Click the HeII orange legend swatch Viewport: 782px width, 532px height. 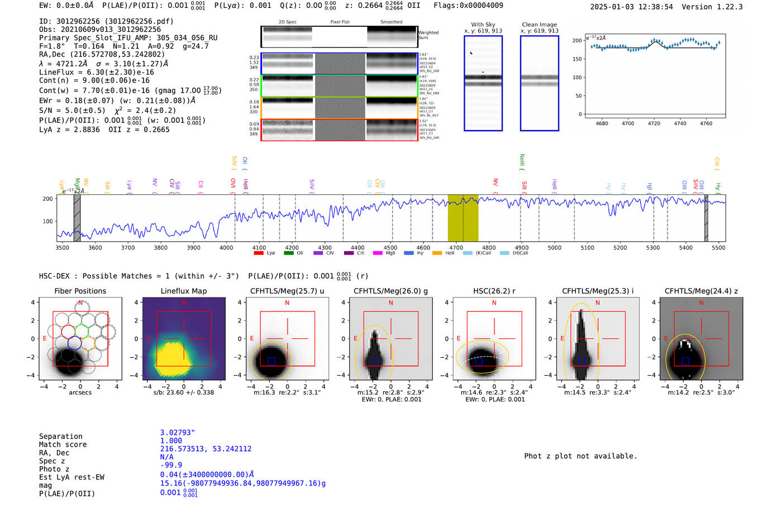[437, 253]
